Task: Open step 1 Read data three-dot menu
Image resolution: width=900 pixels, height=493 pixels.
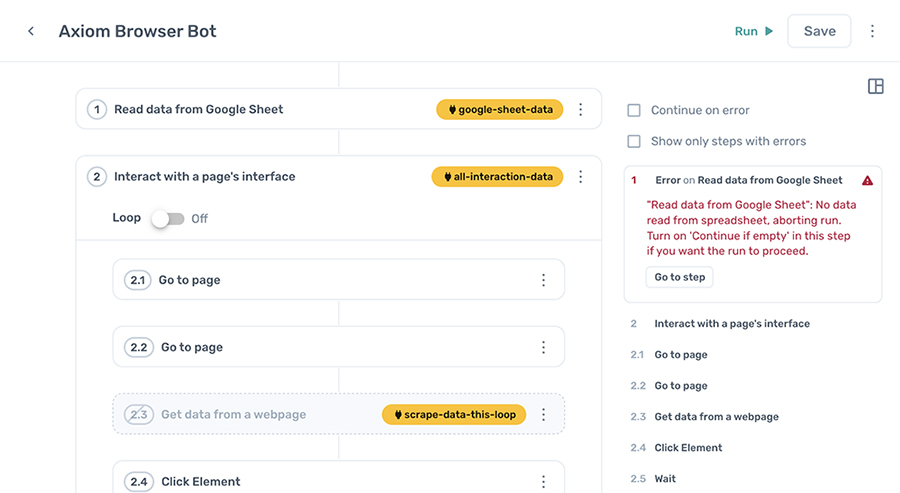Action: 581,110
